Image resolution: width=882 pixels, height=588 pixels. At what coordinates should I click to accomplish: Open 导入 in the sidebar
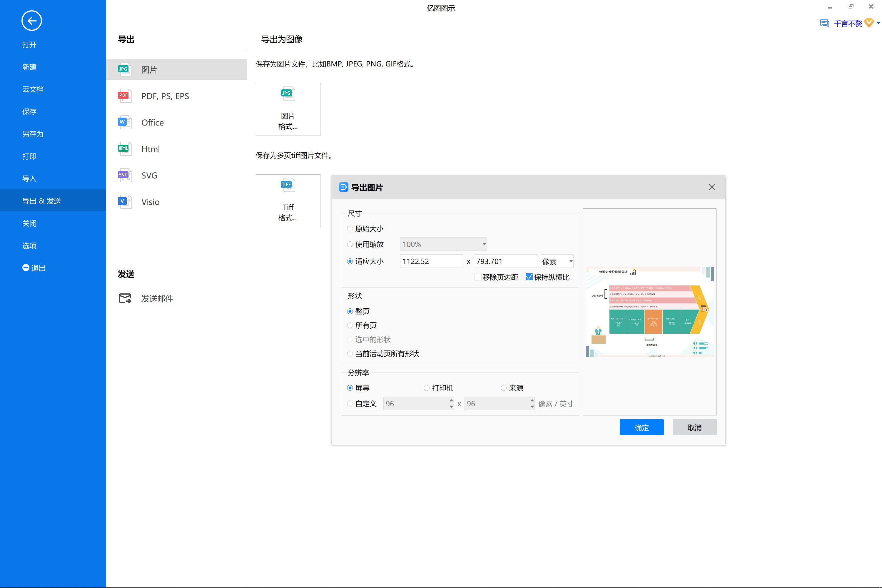[29, 178]
